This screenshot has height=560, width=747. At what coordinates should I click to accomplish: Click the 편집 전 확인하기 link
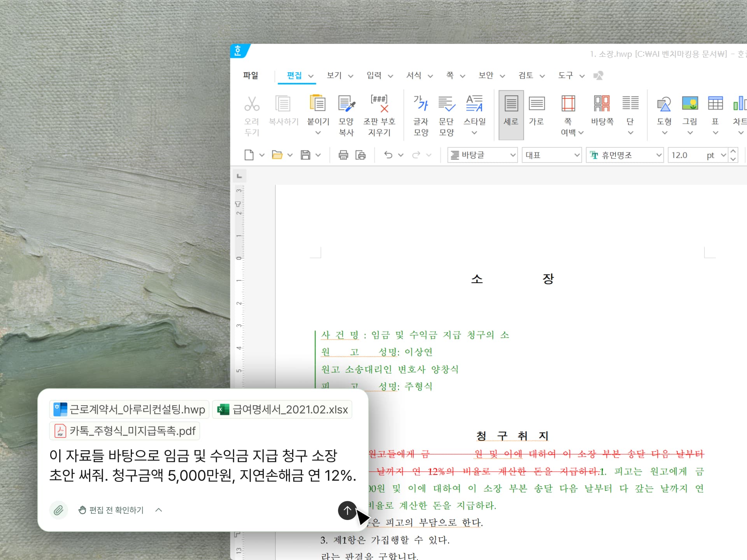point(115,510)
